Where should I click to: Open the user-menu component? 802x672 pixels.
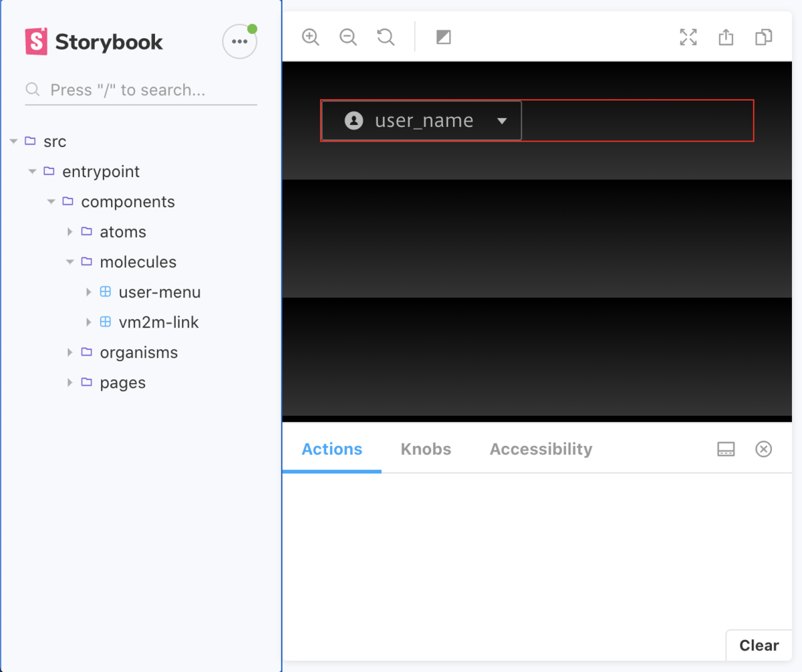coord(160,292)
